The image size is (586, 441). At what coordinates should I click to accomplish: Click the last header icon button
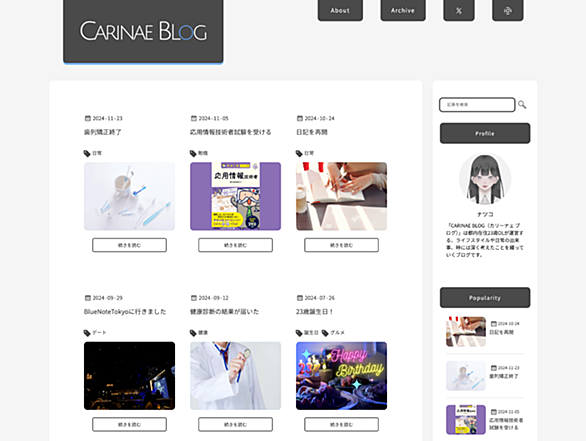(x=508, y=10)
